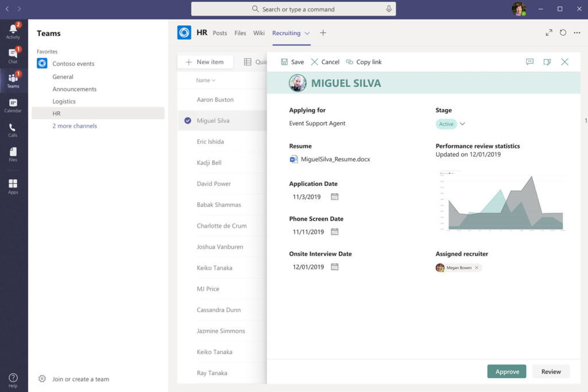Click Join or create a team
Viewport: 588px width, 392px height.
(x=80, y=379)
